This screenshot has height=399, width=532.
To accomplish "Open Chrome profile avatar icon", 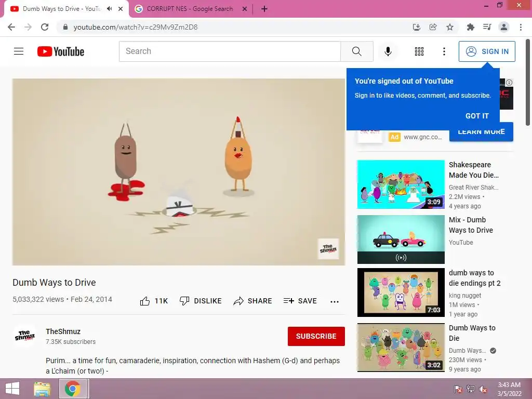I will 504,27.
